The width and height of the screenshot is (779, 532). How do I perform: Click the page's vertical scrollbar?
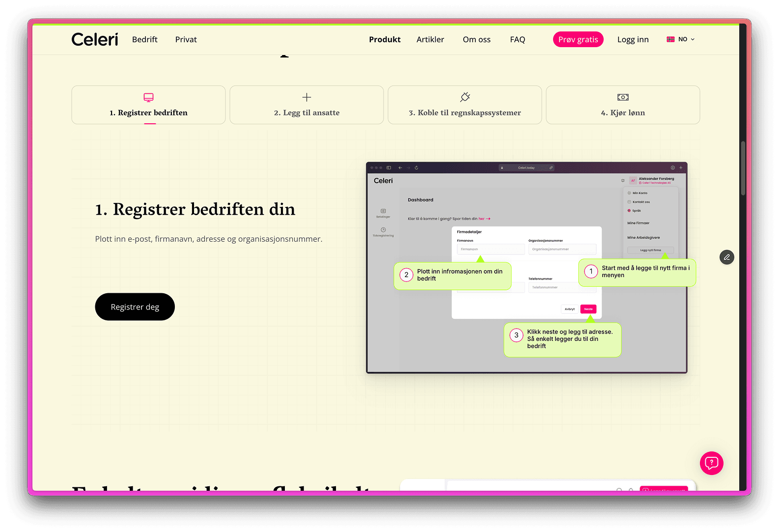743,168
